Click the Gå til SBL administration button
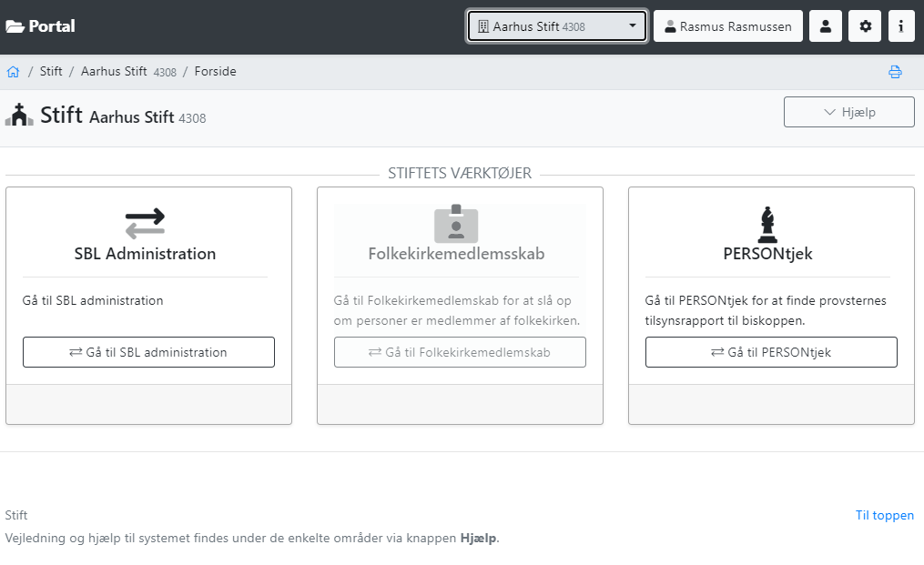The width and height of the screenshot is (924, 565). pos(148,352)
